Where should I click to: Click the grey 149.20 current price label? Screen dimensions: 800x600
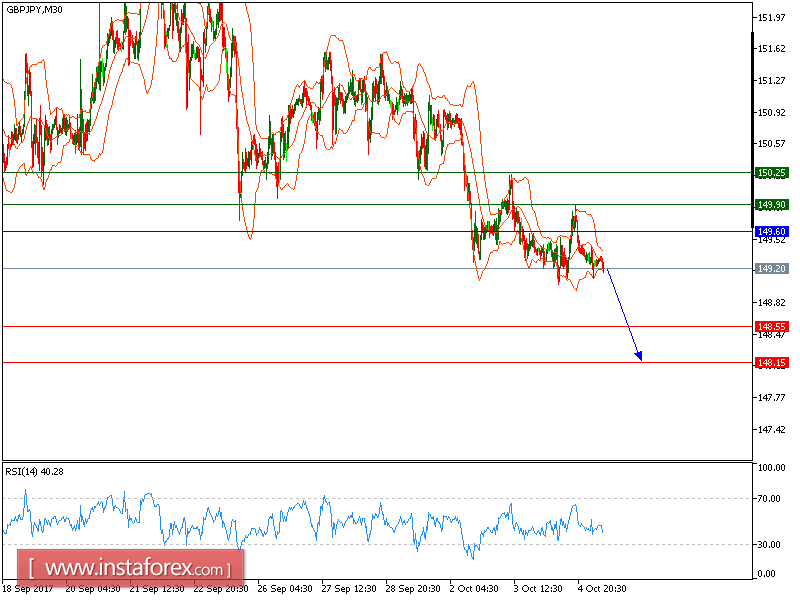pyautogui.click(x=771, y=268)
